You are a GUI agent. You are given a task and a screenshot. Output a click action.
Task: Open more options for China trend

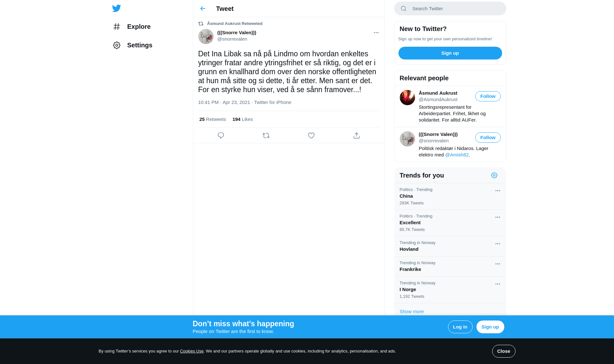click(x=498, y=191)
